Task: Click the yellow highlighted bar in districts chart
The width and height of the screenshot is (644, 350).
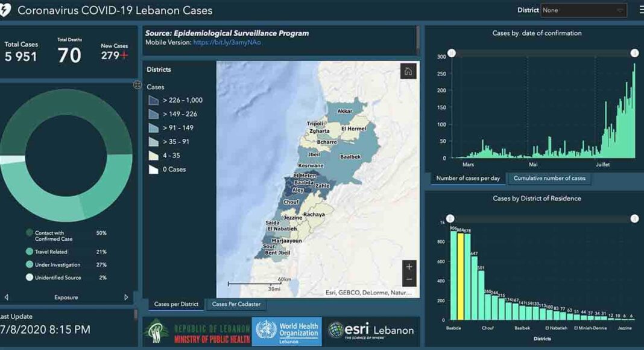Action: (460, 275)
